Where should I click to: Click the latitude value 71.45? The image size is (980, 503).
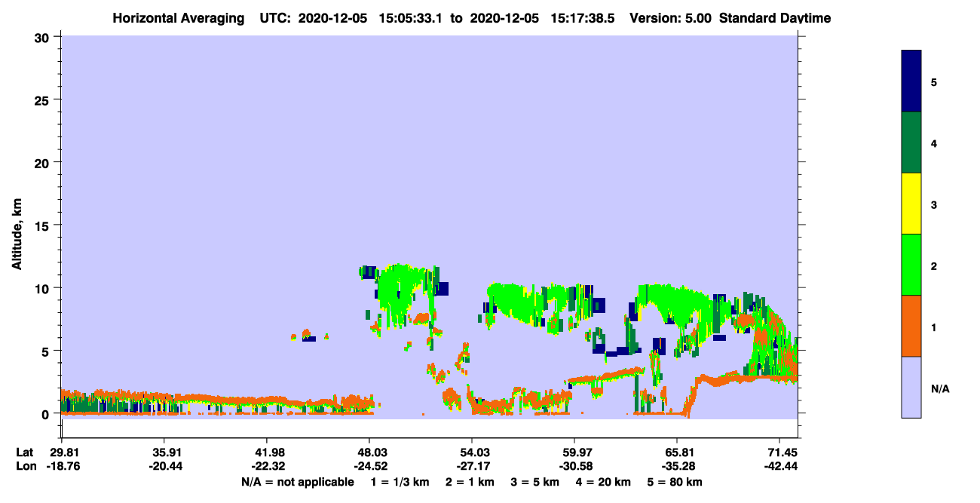(x=779, y=452)
